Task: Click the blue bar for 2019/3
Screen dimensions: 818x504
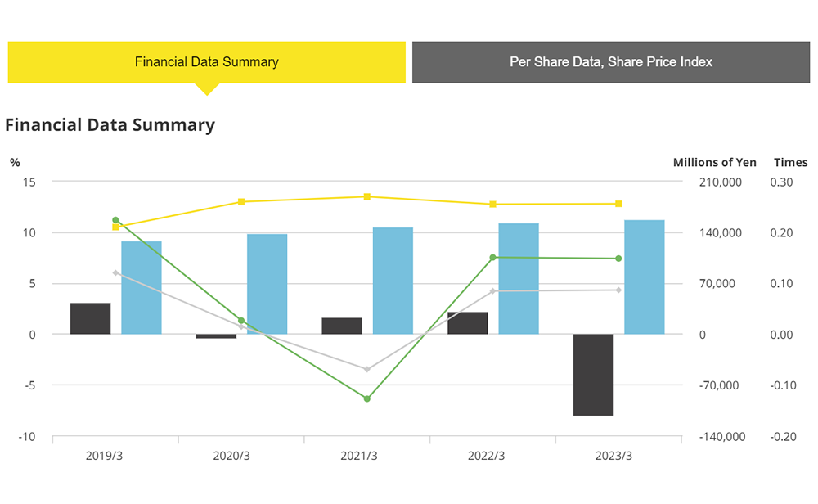Action: click(142, 287)
